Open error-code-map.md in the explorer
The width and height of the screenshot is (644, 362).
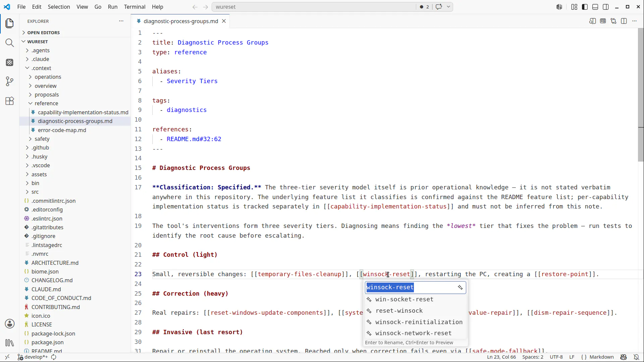point(62,130)
